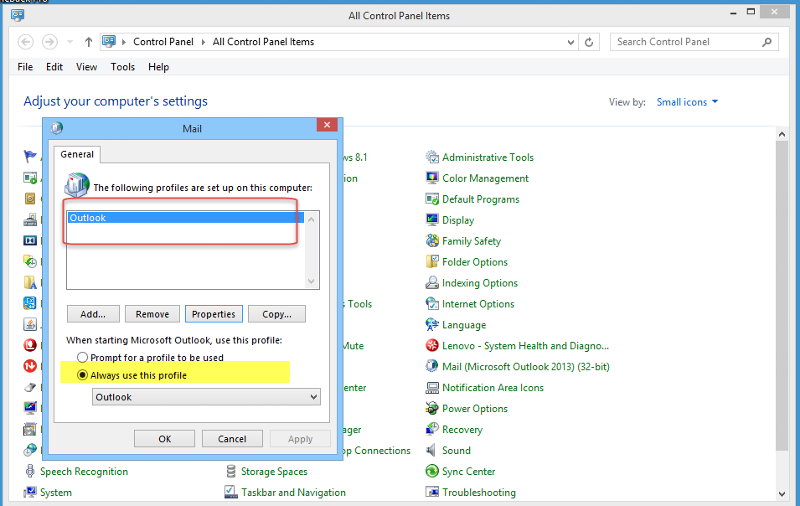
Task: Click the Add... button
Action: pyautogui.click(x=93, y=314)
